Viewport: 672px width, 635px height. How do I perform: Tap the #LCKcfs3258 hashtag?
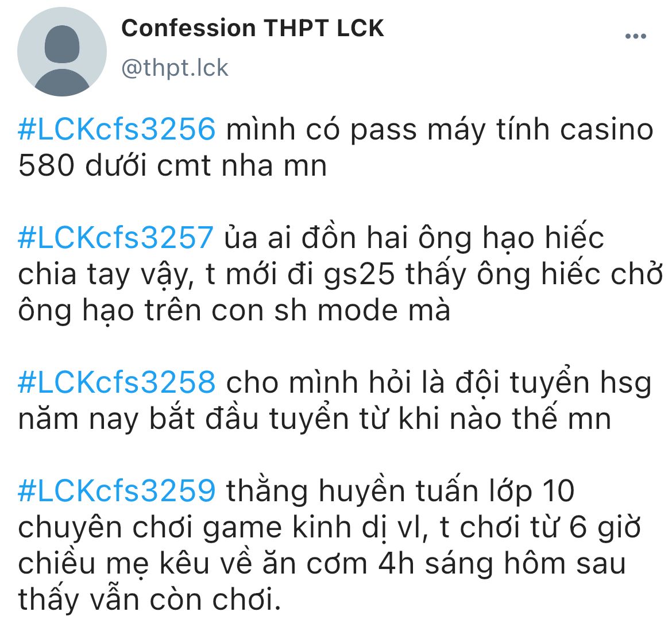[117, 382]
